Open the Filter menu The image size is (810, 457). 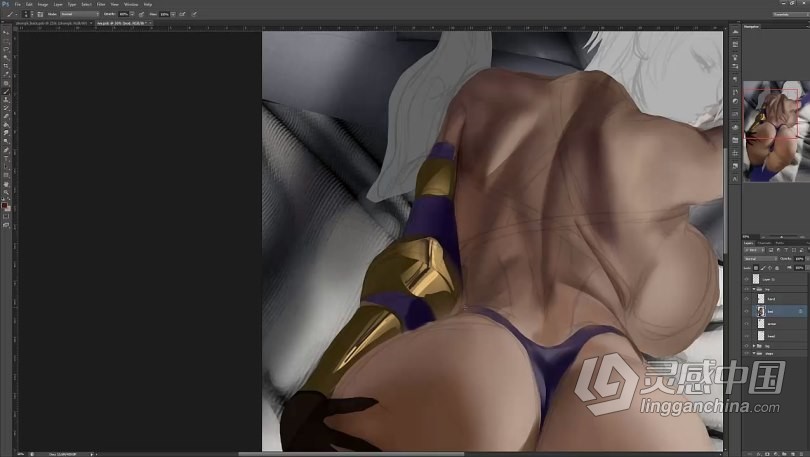point(101,4)
